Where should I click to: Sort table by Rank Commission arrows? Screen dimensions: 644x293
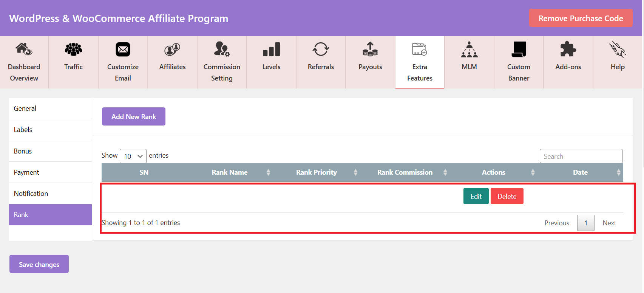pos(445,172)
